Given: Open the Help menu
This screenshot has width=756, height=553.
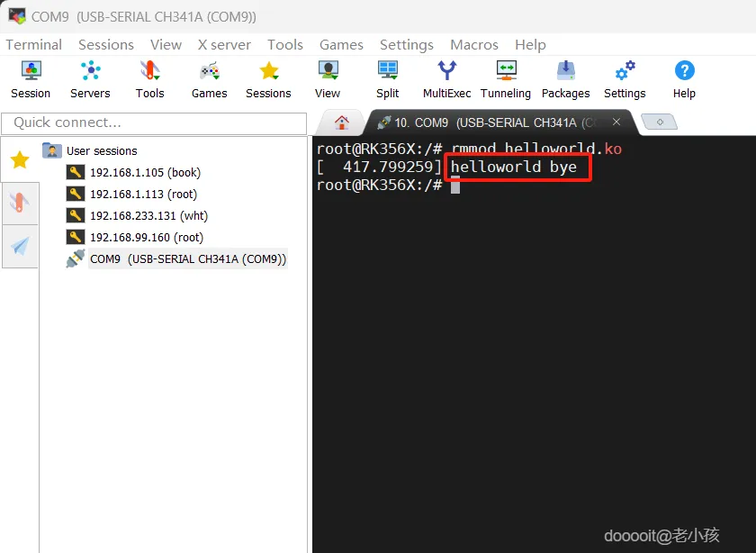Looking at the screenshot, I should coord(530,44).
